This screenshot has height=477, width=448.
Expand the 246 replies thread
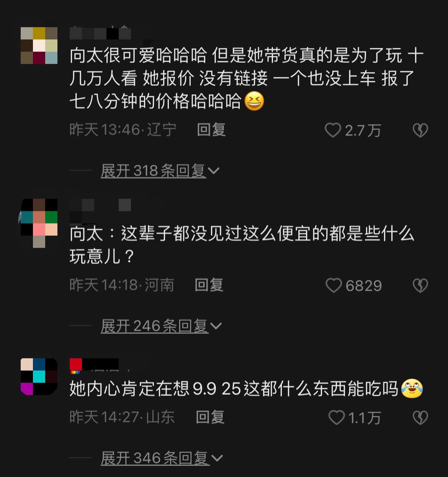(x=161, y=326)
